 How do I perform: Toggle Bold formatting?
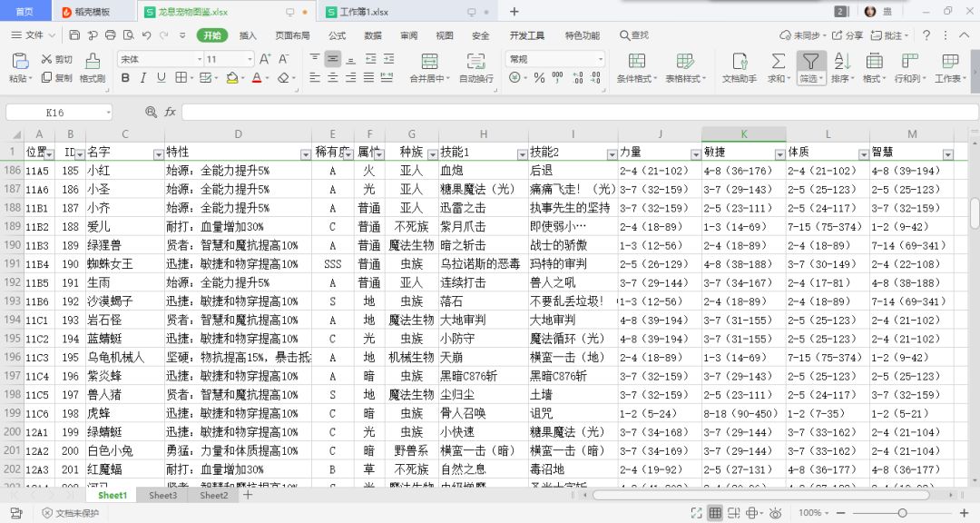point(125,77)
